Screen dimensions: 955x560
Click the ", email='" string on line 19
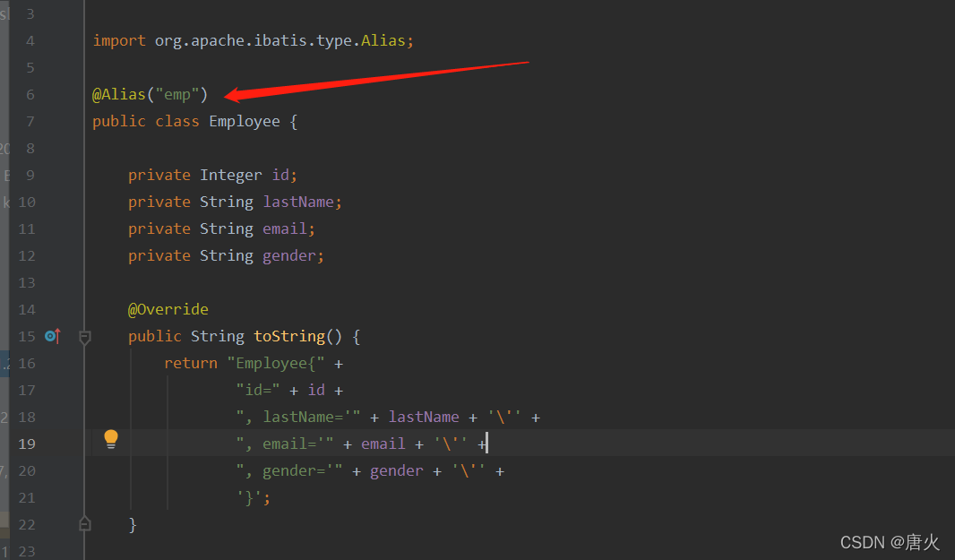click(x=284, y=444)
